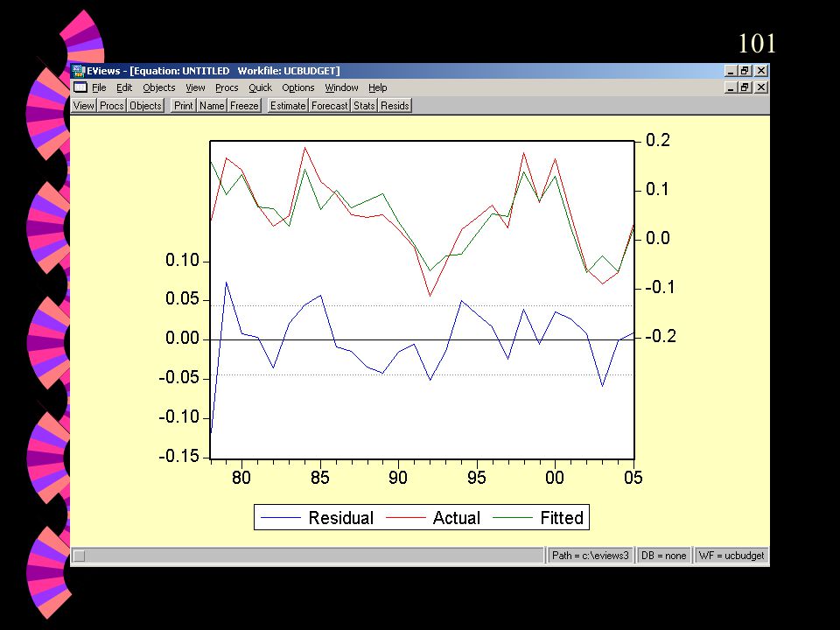Click the Resids toolbar button
The image size is (840, 630).
395,106
